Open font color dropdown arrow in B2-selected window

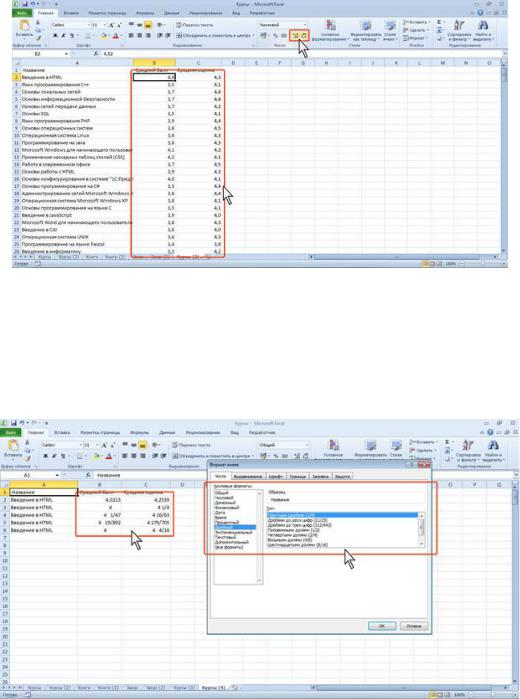(121, 36)
